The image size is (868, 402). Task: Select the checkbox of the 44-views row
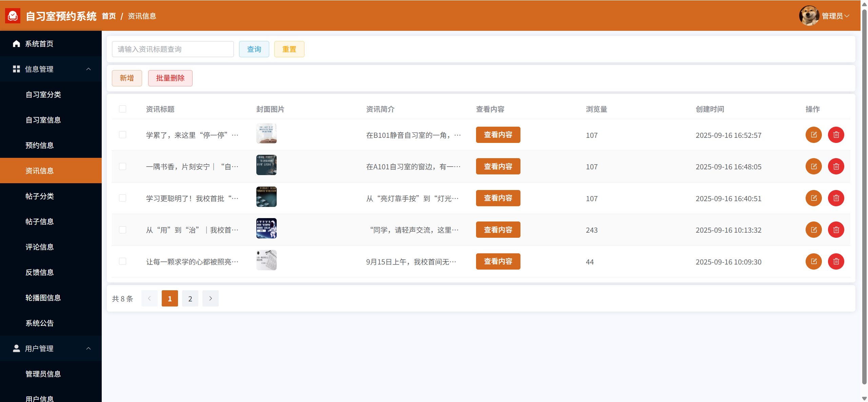click(x=122, y=261)
